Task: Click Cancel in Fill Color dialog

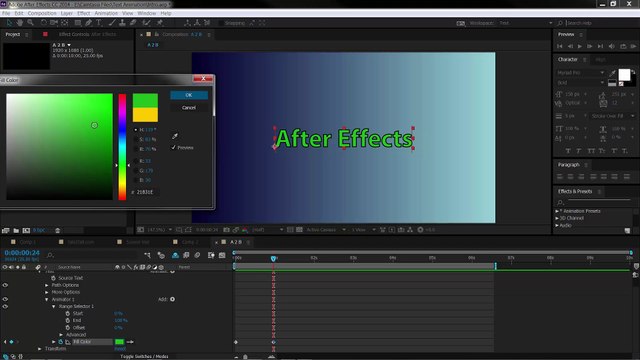Action: [x=189, y=108]
